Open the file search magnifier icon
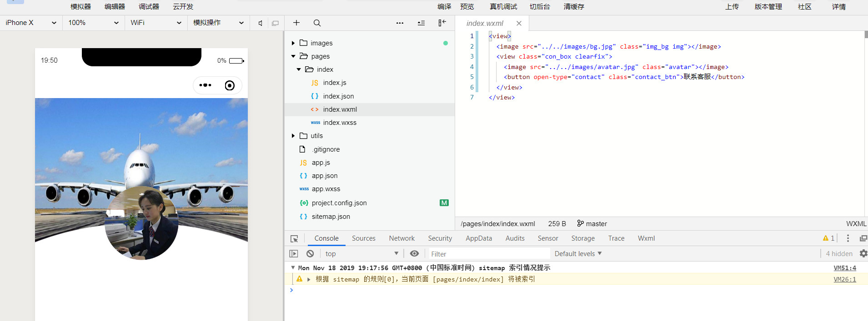Screen dimensions: 868x321 (317, 23)
